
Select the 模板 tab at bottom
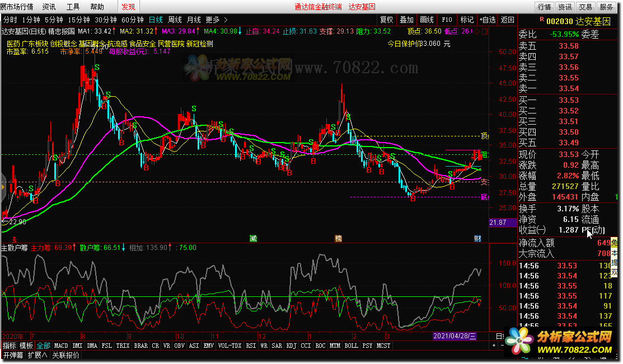26,346
